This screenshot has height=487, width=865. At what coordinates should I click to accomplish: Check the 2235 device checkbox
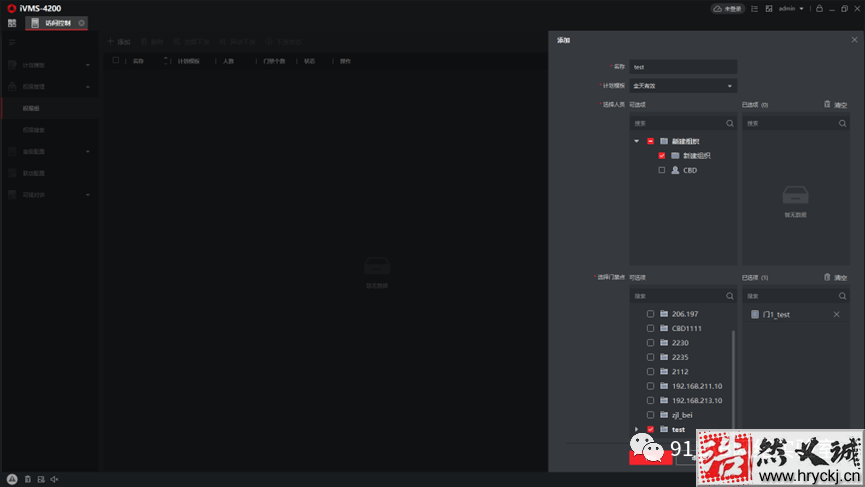click(x=650, y=357)
